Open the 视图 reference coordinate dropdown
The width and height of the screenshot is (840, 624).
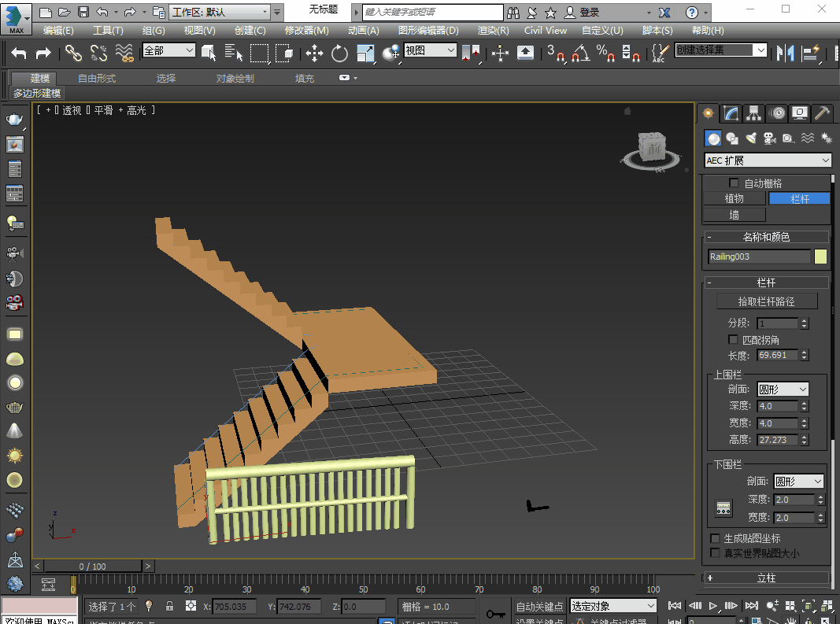point(430,50)
